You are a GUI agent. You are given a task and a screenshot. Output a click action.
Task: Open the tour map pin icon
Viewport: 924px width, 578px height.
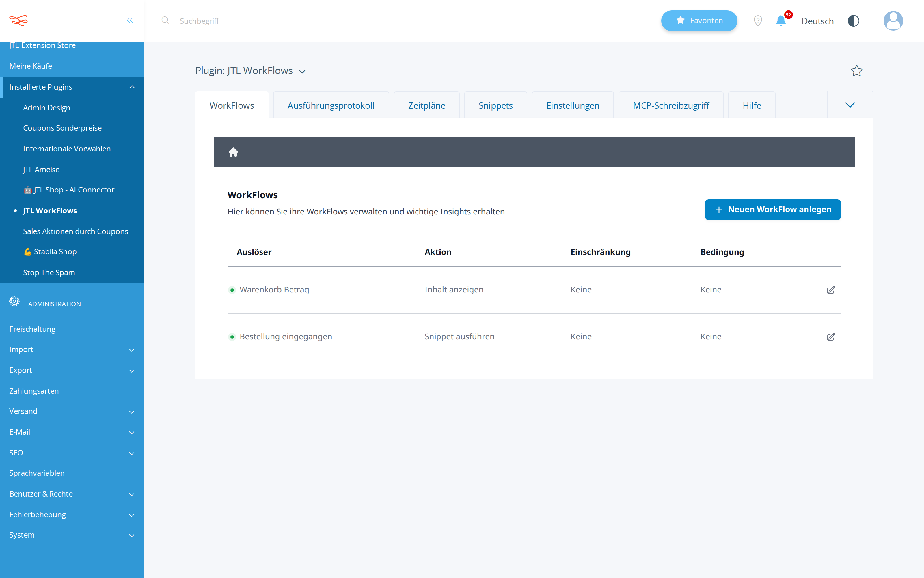coord(758,21)
